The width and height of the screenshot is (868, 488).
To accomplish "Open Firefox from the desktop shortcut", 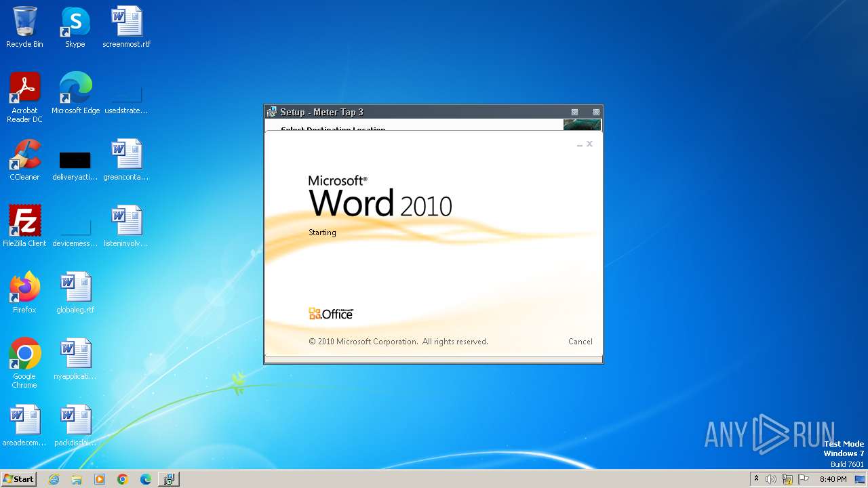I will [24, 293].
